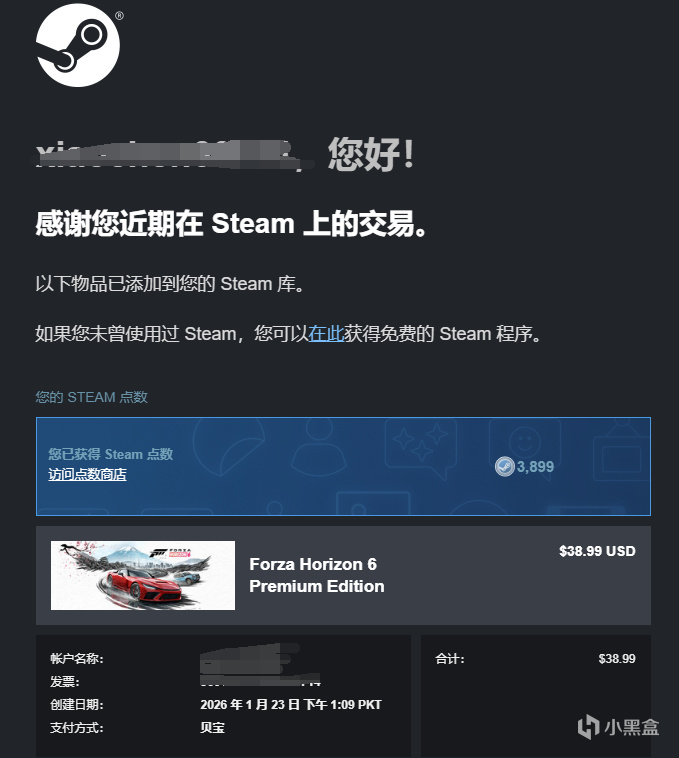679x758 pixels.
Task: Select the creation date 2026 年 1 月 23 日
Action: coord(250,704)
